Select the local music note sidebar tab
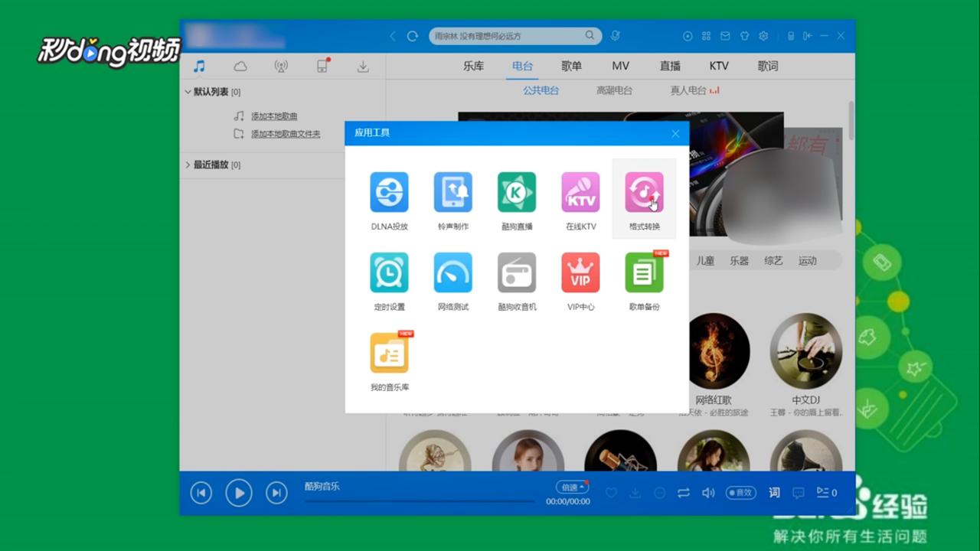980x551 pixels. click(x=199, y=67)
